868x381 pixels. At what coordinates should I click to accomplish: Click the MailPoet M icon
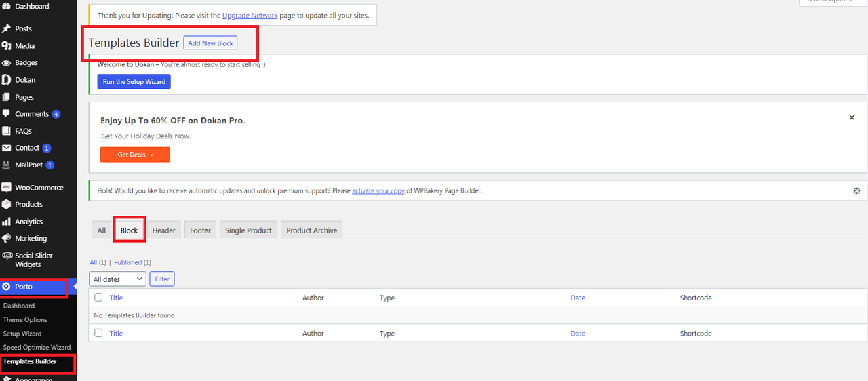click(x=6, y=165)
